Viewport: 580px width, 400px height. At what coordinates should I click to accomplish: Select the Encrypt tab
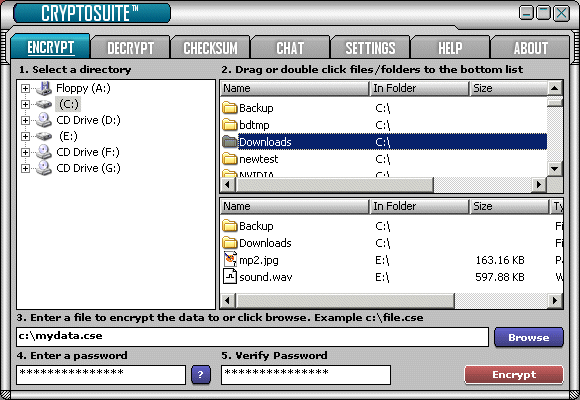(x=51, y=47)
